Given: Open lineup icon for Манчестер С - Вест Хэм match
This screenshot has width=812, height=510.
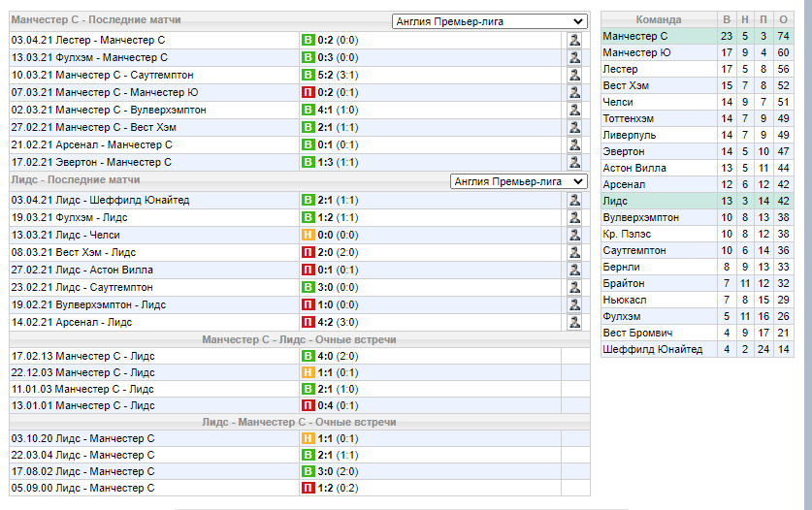Looking at the screenshot, I should pyautogui.click(x=574, y=127).
